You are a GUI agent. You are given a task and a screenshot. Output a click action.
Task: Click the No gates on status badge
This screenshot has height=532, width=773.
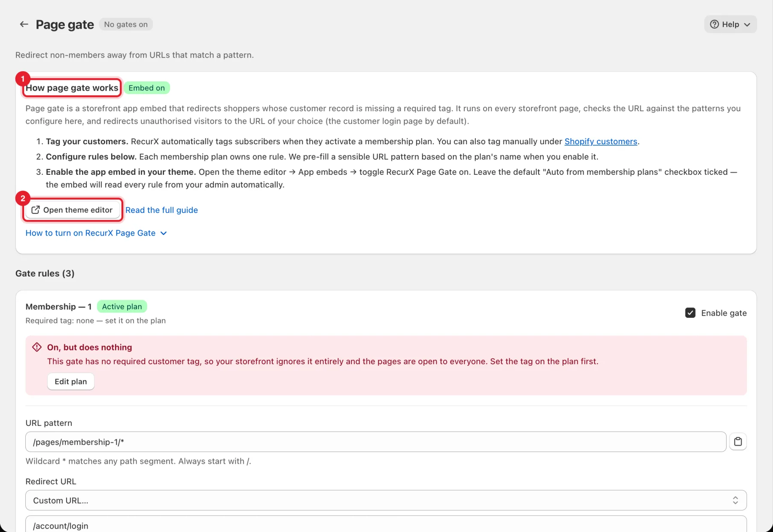tap(126, 24)
